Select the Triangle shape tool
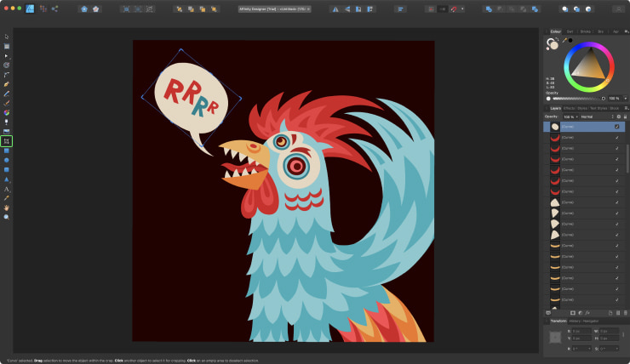 pos(7,179)
